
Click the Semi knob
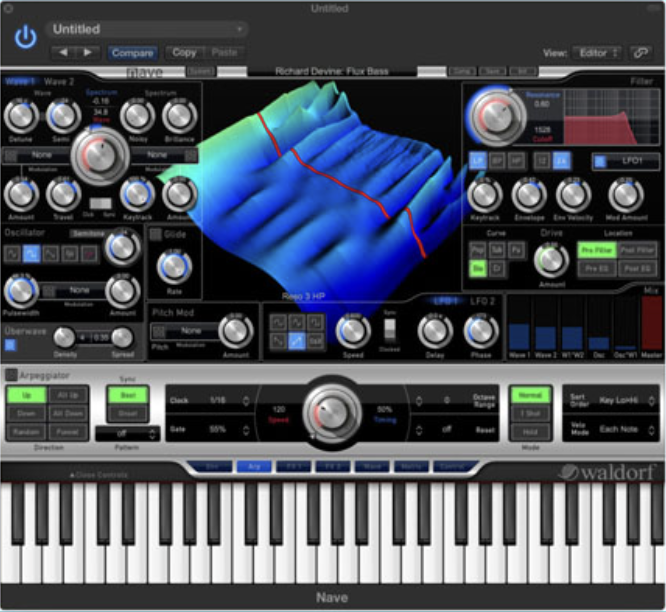[x=63, y=116]
